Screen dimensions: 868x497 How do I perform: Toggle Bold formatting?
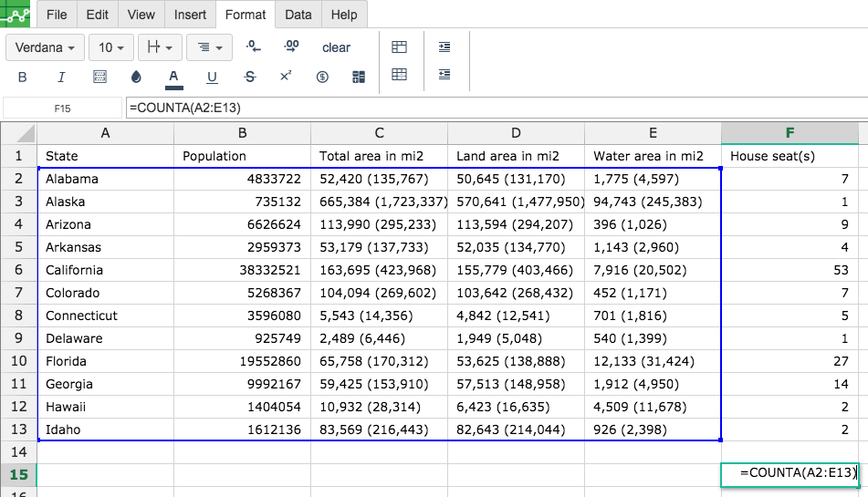tap(22, 77)
